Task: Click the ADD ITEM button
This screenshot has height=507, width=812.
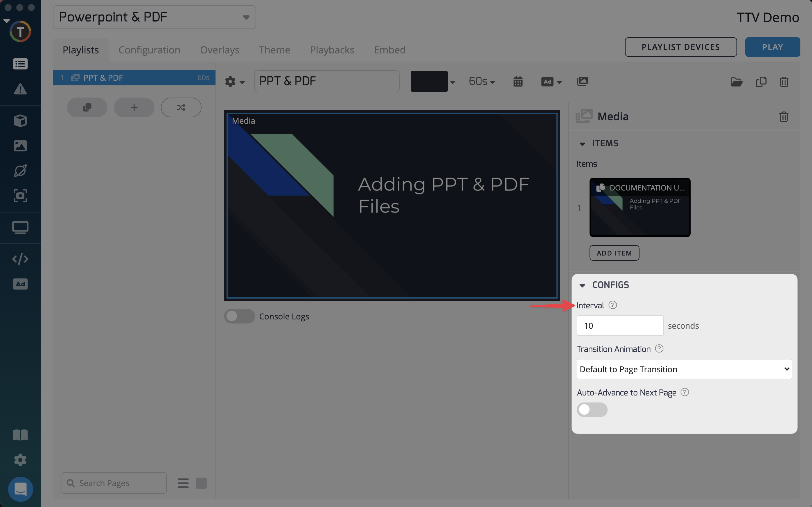Action: [614, 253]
